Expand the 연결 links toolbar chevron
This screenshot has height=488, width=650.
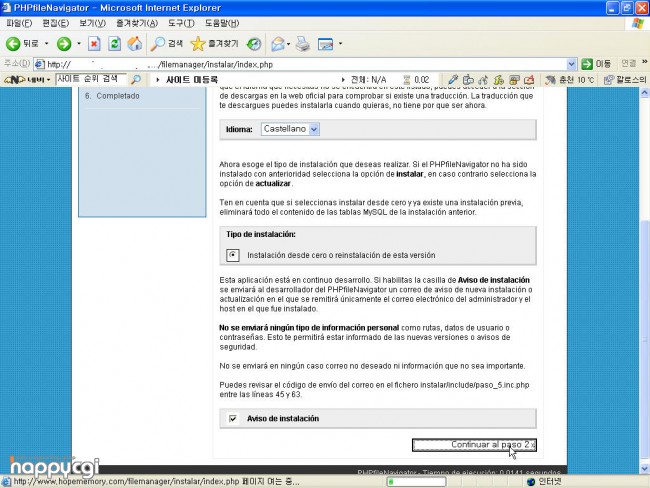645,62
